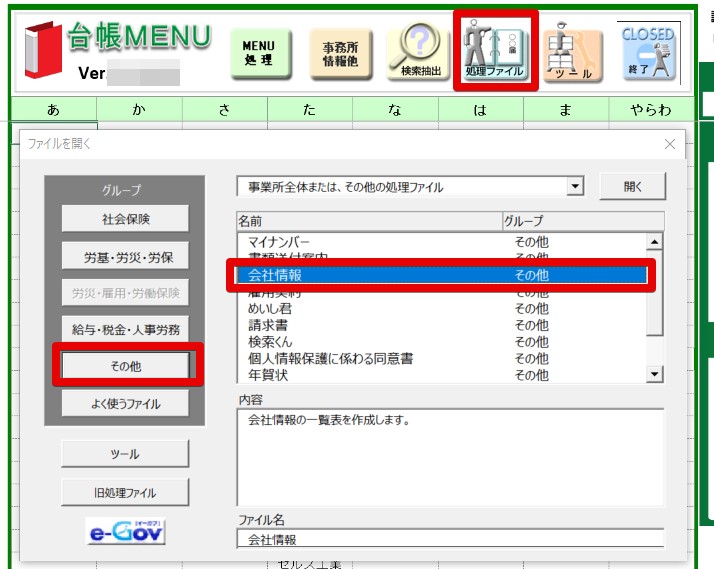Expand the 事業所全体 file type dropdown

(x=575, y=186)
